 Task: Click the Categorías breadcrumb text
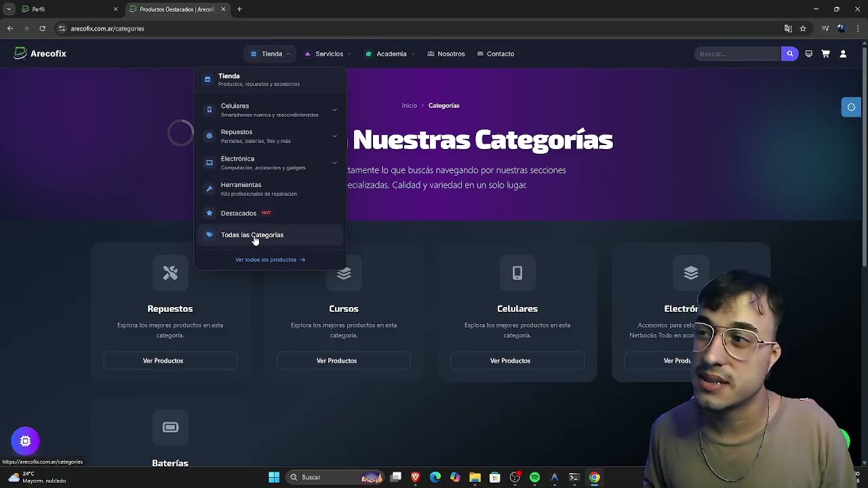tap(443, 106)
